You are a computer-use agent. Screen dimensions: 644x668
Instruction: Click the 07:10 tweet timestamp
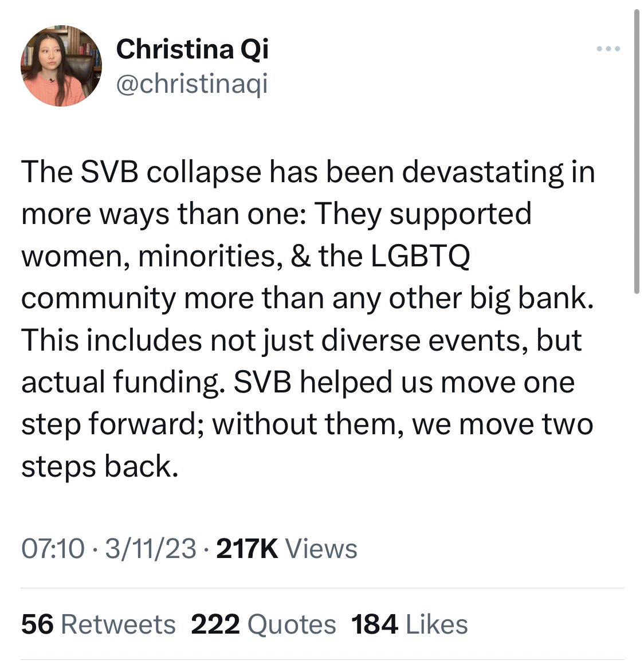point(52,549)
